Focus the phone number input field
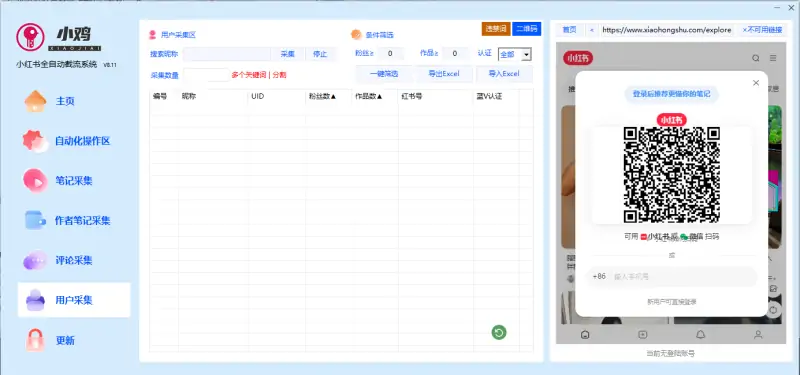This screenshot has width=800, height=375. click(683, 277)
